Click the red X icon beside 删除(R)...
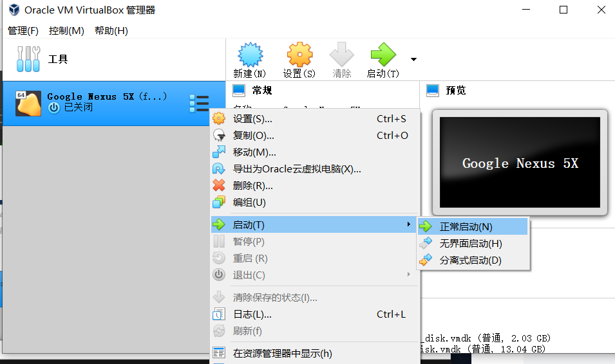This screenshot has width=615, height=364. [219, 185]
